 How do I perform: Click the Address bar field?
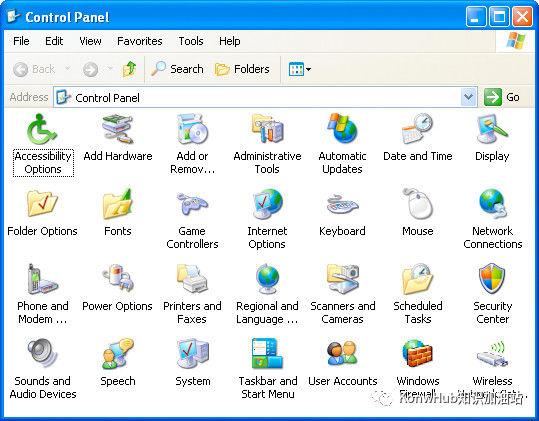(x=265, y=97)
